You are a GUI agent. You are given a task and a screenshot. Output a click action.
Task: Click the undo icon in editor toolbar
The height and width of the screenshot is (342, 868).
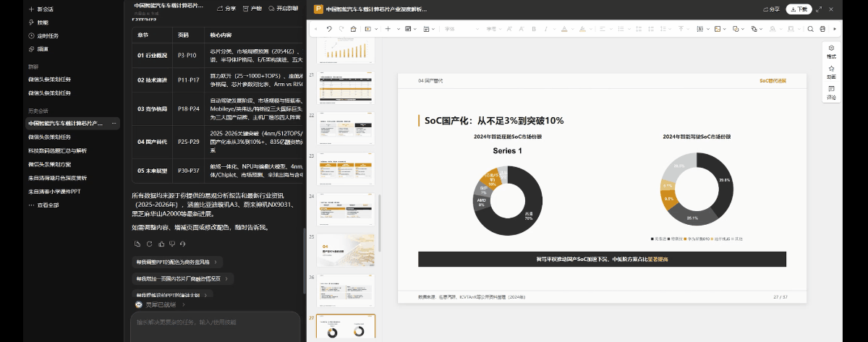329,29
